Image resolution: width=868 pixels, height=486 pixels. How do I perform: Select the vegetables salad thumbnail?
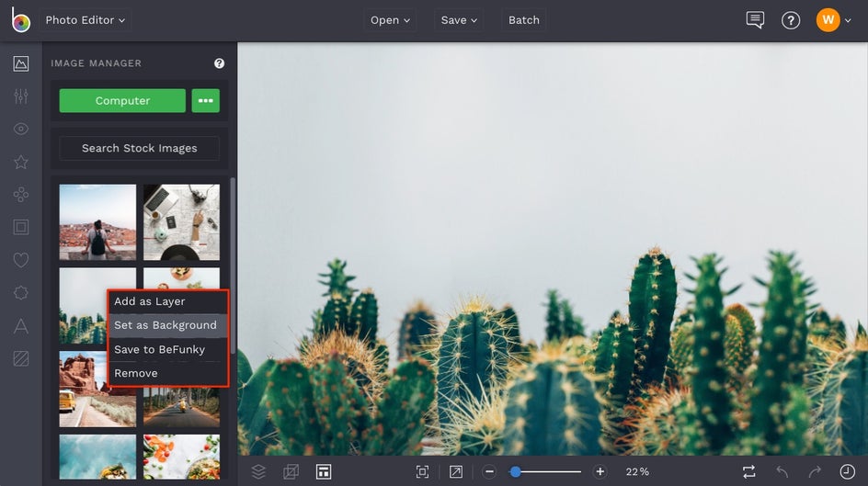point(181,457)
